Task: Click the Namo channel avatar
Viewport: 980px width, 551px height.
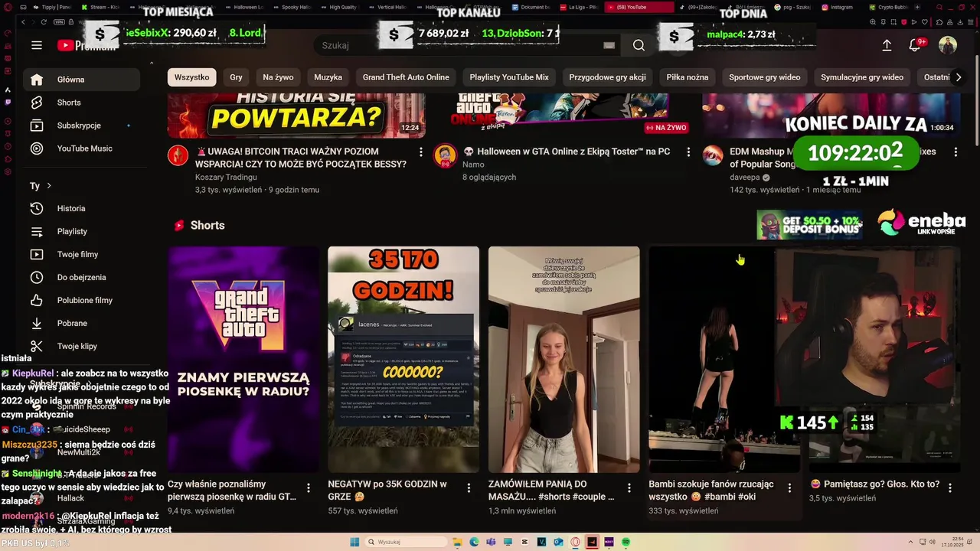Action: 445,155
